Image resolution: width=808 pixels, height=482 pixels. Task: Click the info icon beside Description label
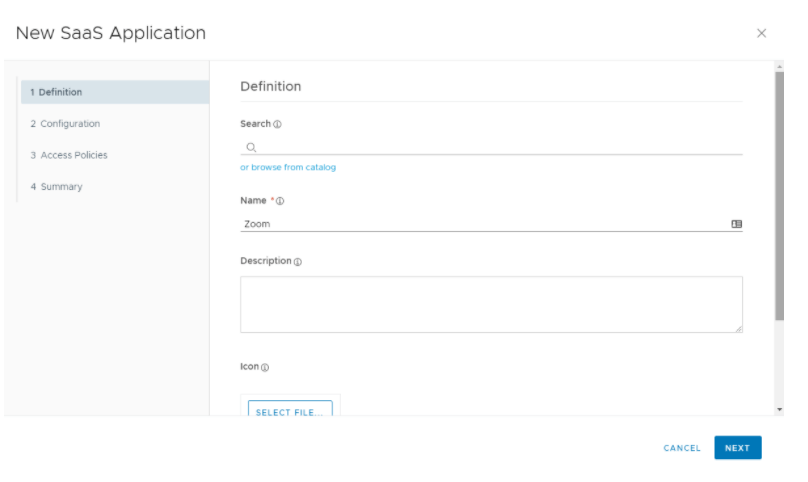coord(298,262)
